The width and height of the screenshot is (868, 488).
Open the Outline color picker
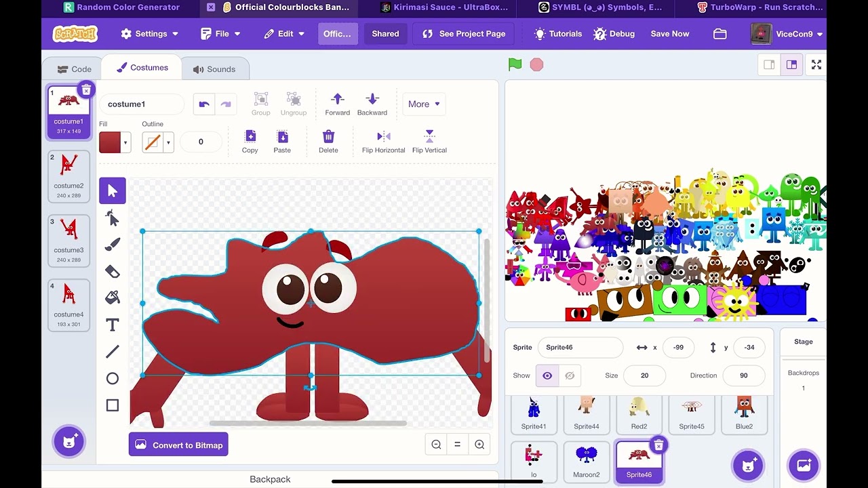157,142
